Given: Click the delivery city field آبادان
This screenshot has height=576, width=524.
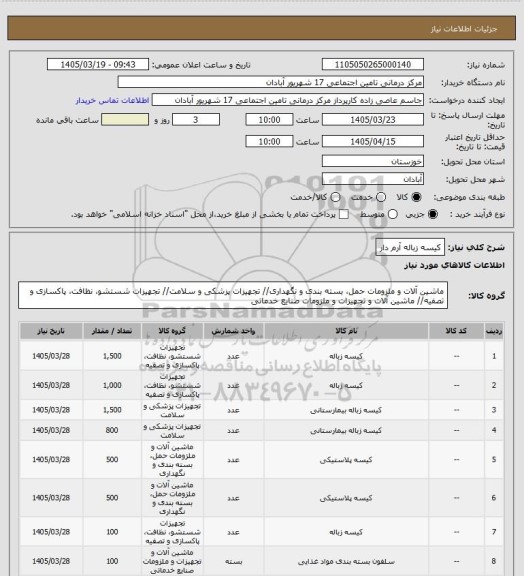Looking at the screenshot, I should tap(373, 179).
